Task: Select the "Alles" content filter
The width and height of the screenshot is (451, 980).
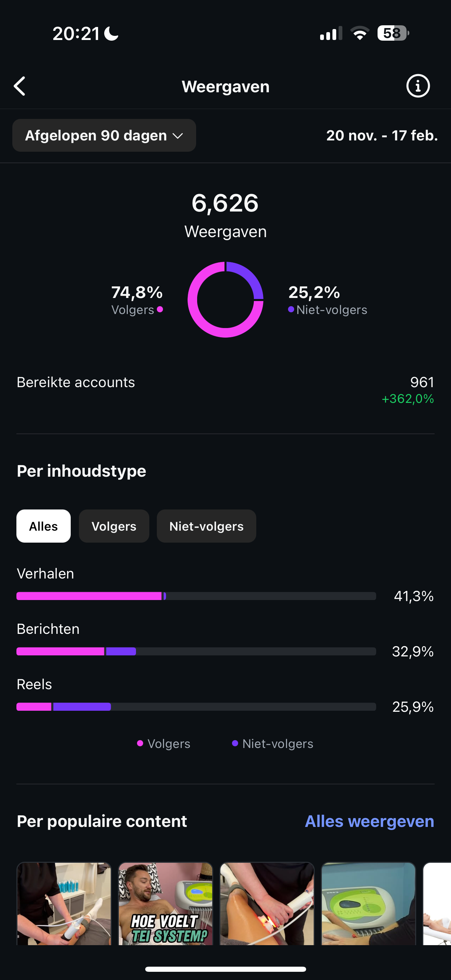Action: click(x=43, y=526)
